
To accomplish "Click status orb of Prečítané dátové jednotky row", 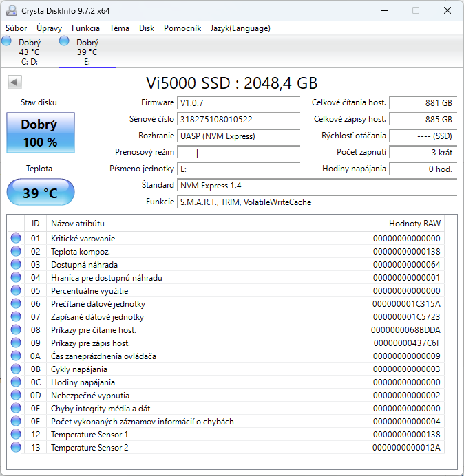I will coord(16,303).
